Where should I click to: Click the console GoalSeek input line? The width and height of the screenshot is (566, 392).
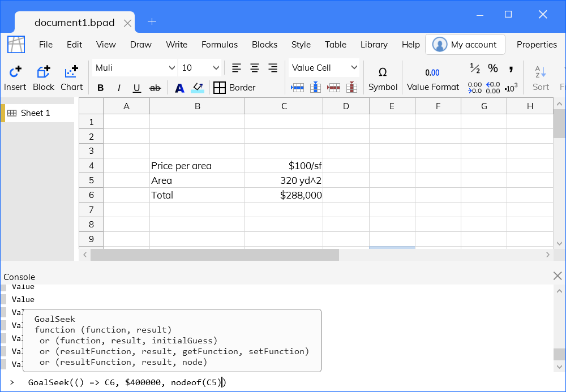283,382
